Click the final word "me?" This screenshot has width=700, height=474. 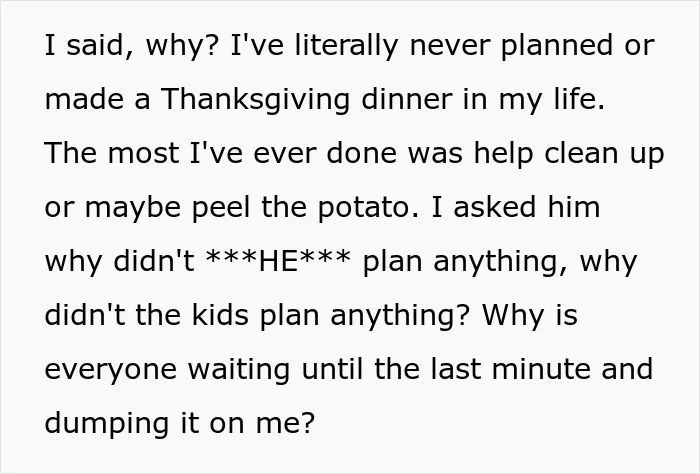point(286,423)
